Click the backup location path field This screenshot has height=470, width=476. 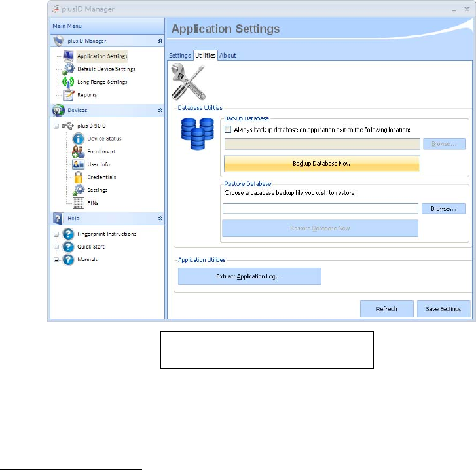tap(322, 144)
